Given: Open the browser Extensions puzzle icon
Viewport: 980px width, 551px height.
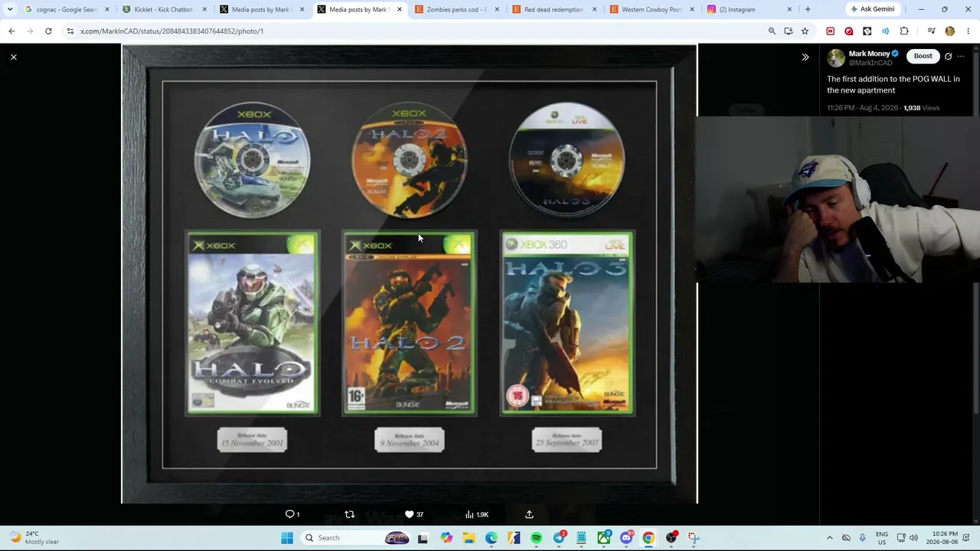Looking at the screenshot, I should pyautogui.click(x=904, y=31).
